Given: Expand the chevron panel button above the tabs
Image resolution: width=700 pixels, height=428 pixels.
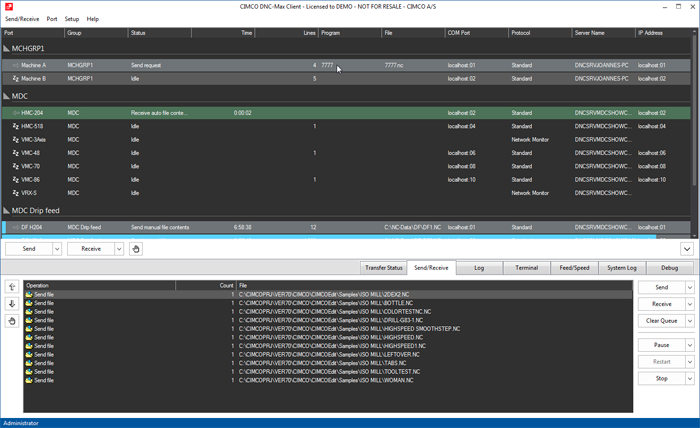Looking at the screenshot, I should [687, 249].
